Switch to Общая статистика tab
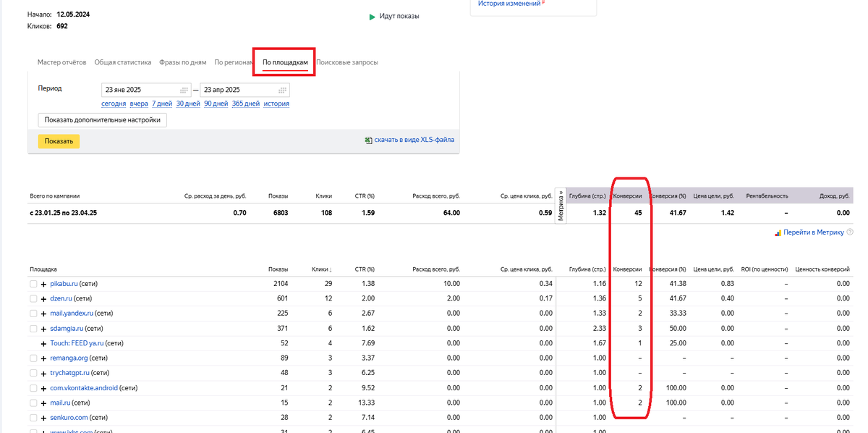The height and width of the screenshot is (433, 868). click(x=123, y=62)
